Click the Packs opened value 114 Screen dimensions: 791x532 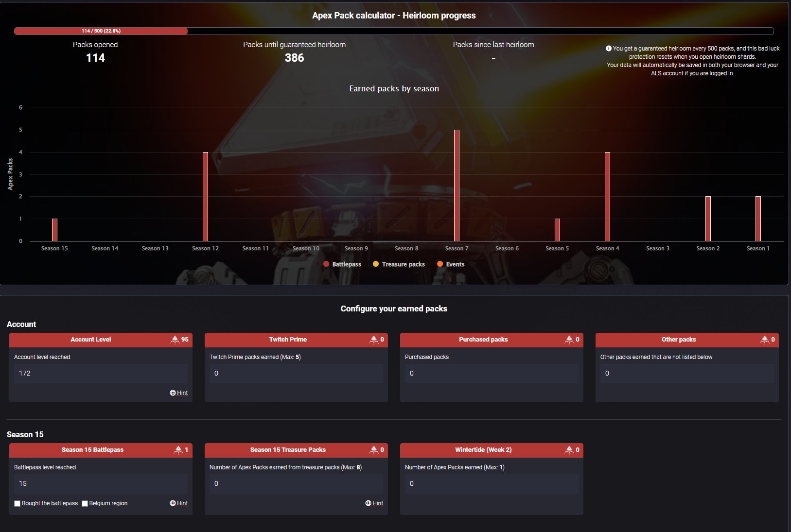pos(95,58)
